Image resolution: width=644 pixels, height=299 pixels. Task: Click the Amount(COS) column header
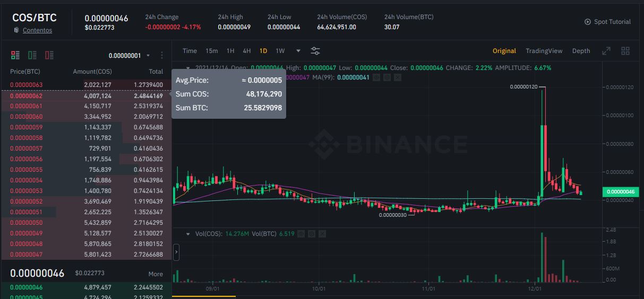click(92, 72)
